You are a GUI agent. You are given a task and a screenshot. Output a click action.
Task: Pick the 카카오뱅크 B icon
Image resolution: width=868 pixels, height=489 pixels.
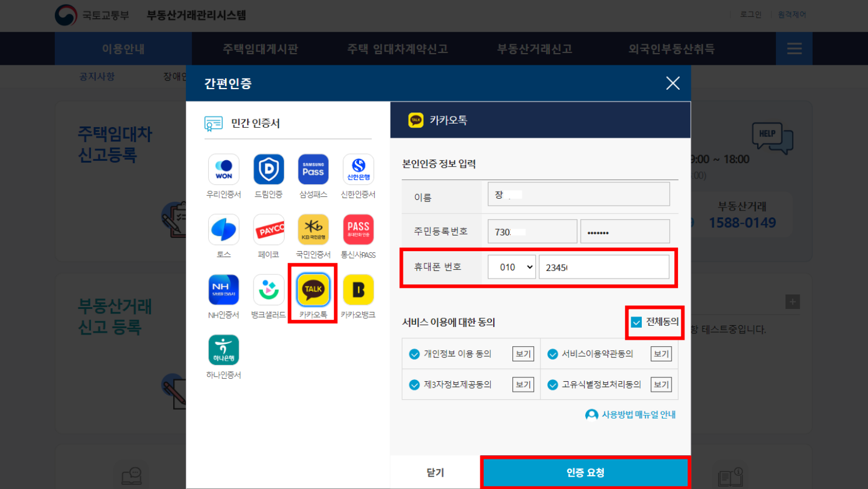358,290
